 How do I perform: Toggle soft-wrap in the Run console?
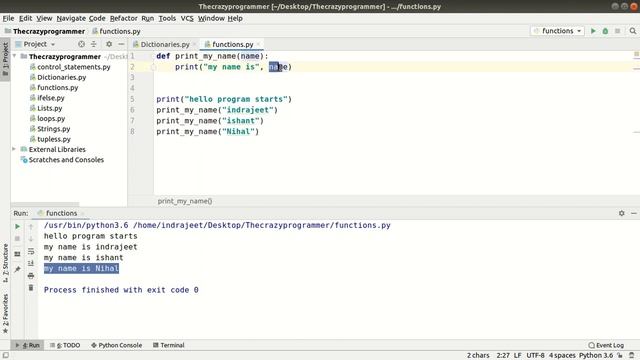[31, 251]
